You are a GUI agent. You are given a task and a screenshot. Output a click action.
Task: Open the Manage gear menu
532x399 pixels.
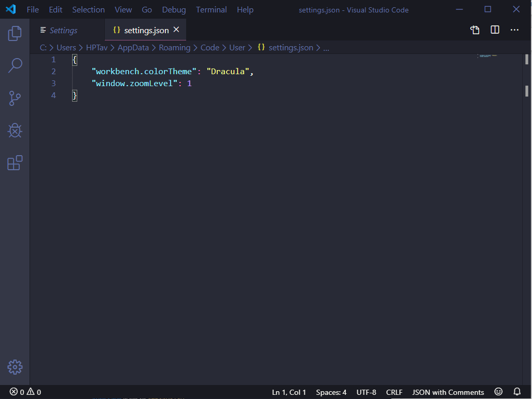coord(15,367)
